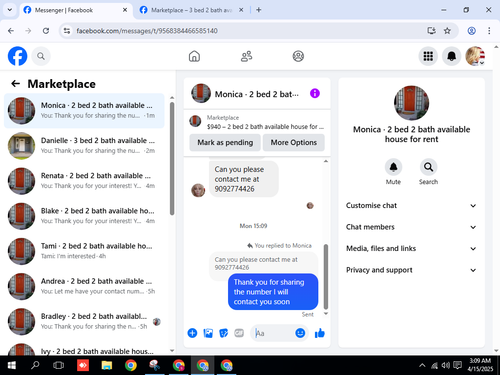The image size is (500, 375).
Task: Close the Messenger browser tab
Action: (125, 10)
